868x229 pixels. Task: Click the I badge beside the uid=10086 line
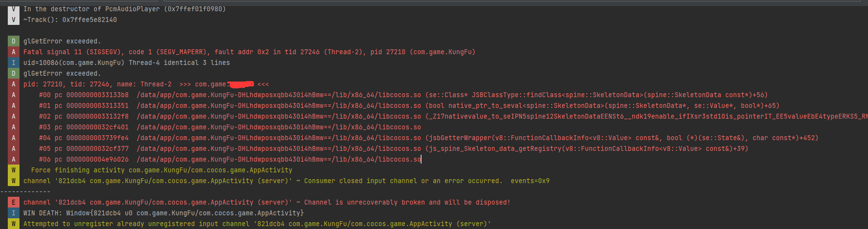[13, 63]
